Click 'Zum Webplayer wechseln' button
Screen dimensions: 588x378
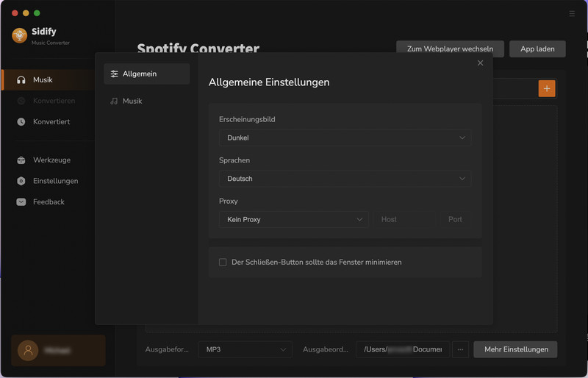tap(450, 49)
